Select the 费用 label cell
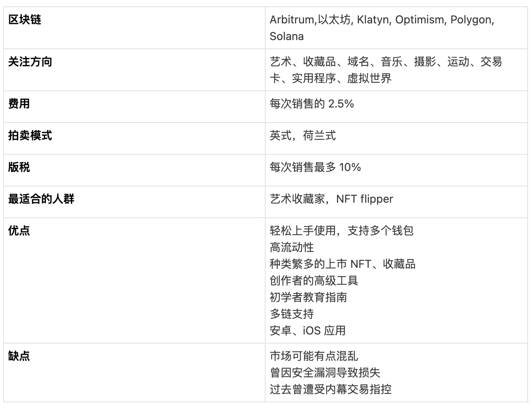Viewport: 532px width, 411px height. [x=19, y=104]
